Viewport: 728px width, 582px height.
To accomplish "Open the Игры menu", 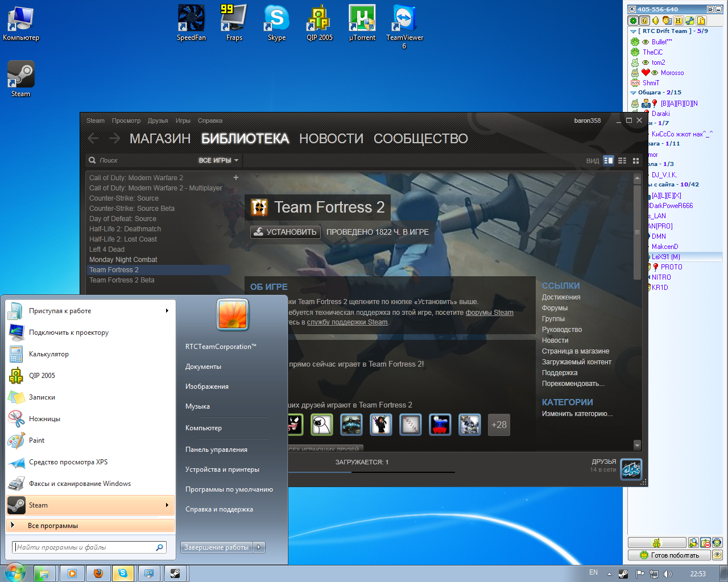I will click(x=183, y=120).
